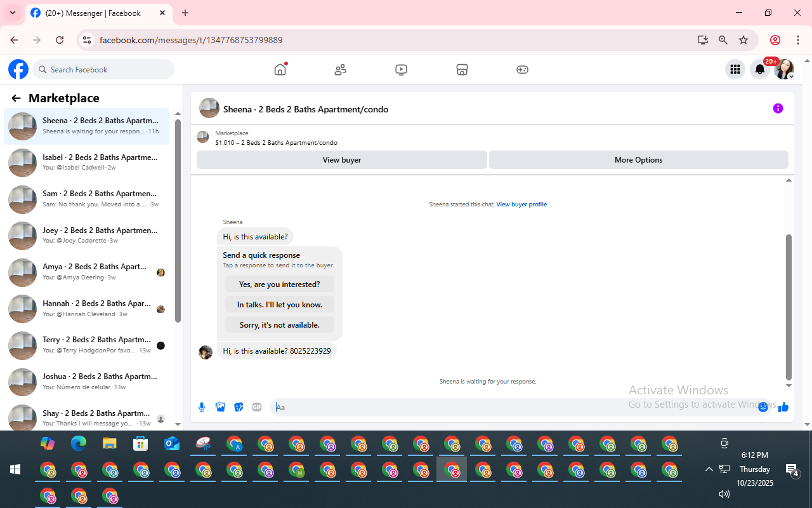Click the chat messages scrollbar
Image resolution: width=812 pixels, height=508 pixels.
pyautogui.click(x=789, y=307)
